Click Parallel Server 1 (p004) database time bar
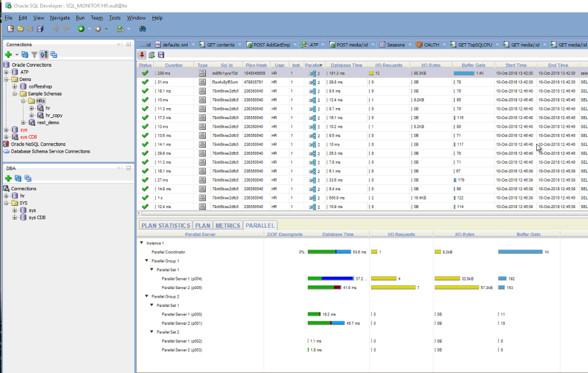 coord(331,278)
